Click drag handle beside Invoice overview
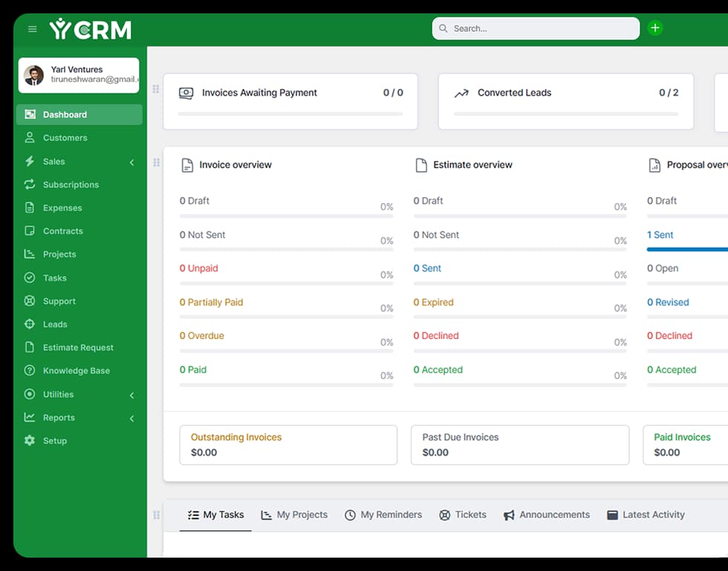728x571 pixels. tap(157, 162)
